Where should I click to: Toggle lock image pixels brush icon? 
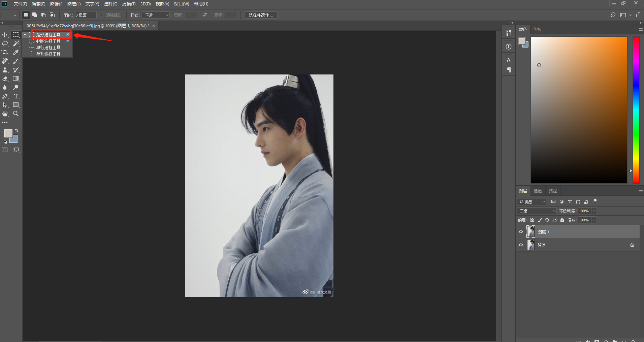click(x=540, y=220)
